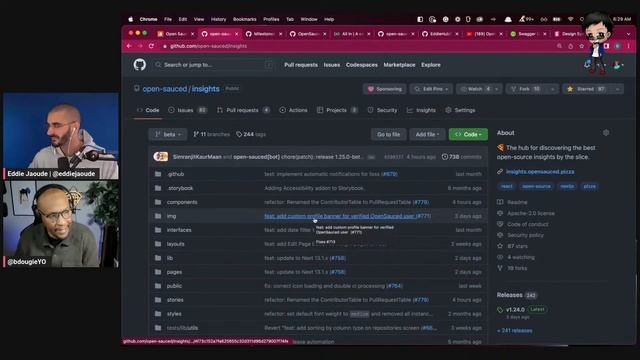Open the notifications bell
The image size is (640, 360).
coord(587,64)
